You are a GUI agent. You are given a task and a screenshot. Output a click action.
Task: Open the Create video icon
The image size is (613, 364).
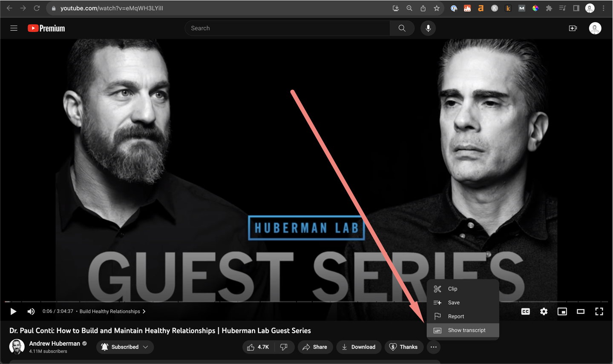(573, 28)
